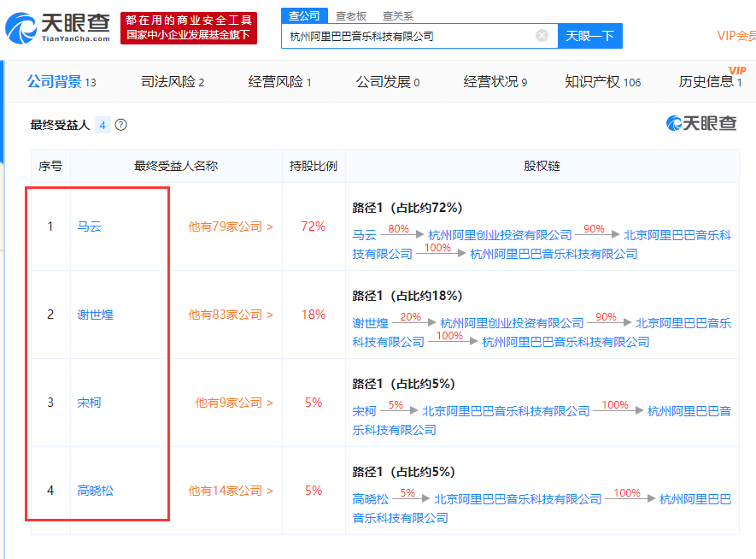The image size is (756, 559).
Task: Click the 股权链 column header
Action: click(x=542, y=166)
